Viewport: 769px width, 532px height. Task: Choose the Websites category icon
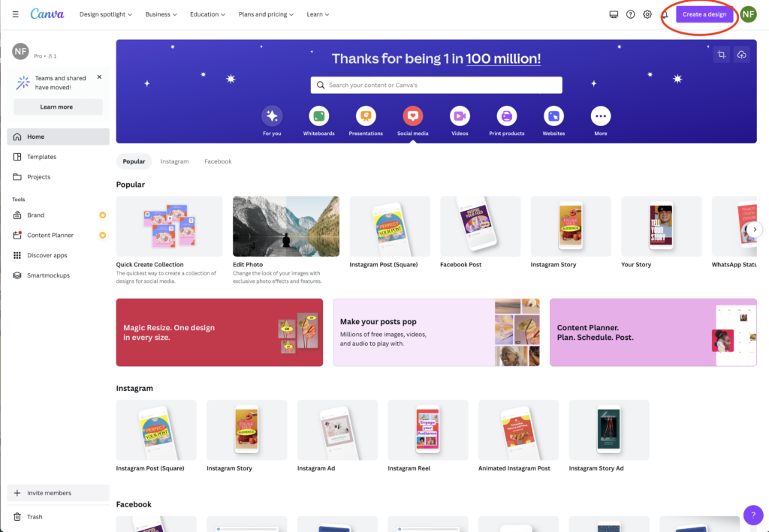point(553,116)
